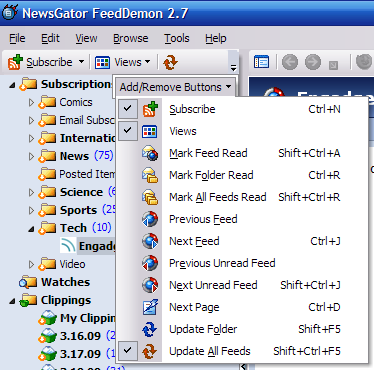Viewport: 374px width, 370px height.
Task: Click the Mark Folder Read icon
Action: point(150,175)
